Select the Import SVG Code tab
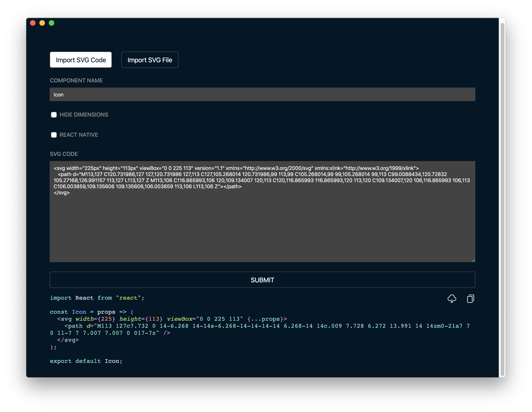 [x=81, y=60]
